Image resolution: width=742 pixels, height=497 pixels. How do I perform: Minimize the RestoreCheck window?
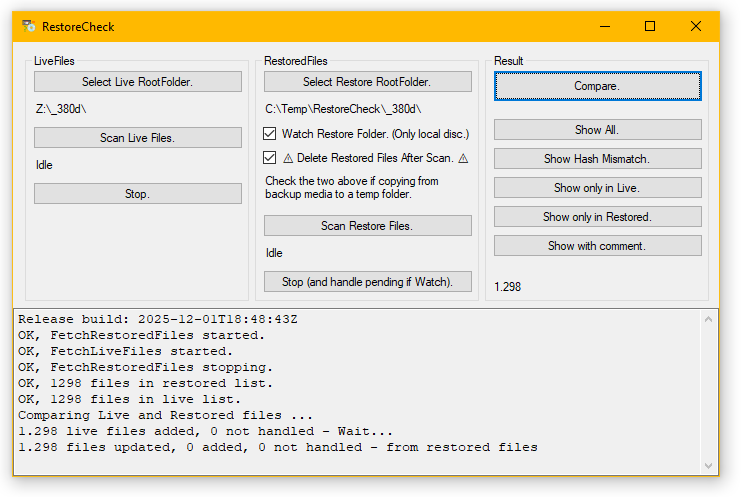tap(605, 26)
